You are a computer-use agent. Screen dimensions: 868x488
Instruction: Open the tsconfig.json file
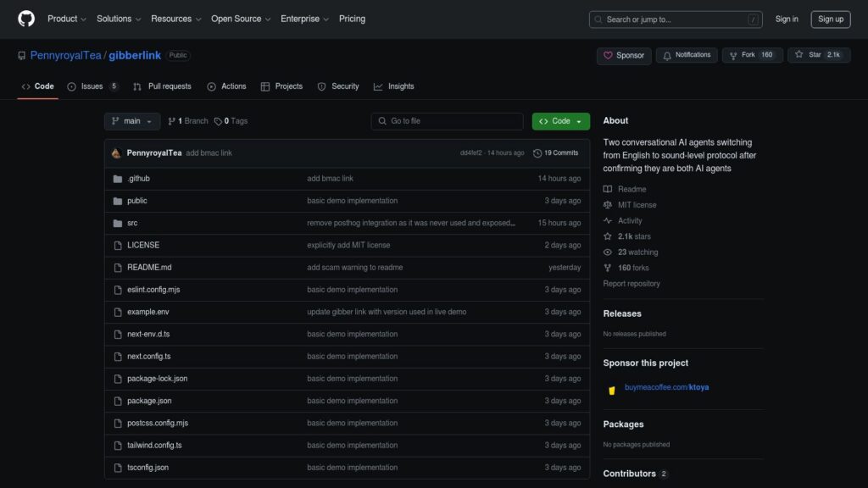(x=147, y=468)
